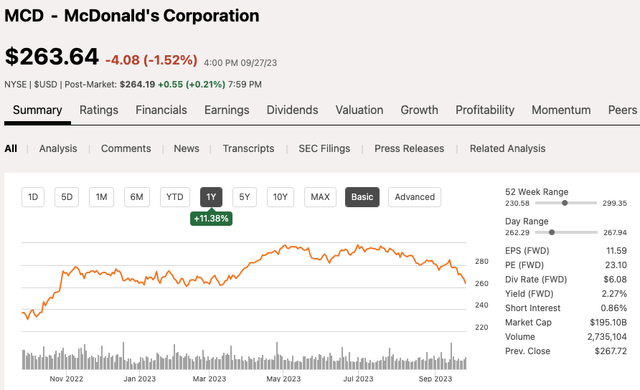Click the +11.38% performance badge
The width and height of the screenshot is (640, 390).
pyautogui.click(x=211, y=219)
